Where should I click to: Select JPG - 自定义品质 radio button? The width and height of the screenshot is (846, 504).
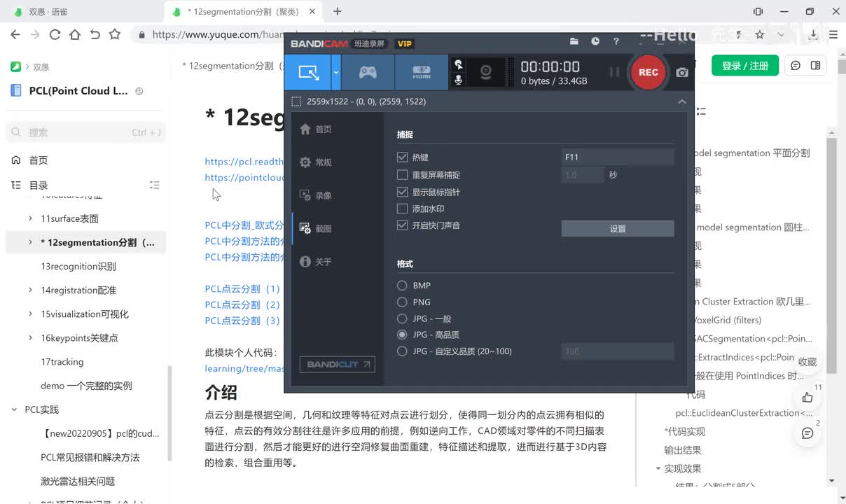pyautogui.click(x=402, y=351)
